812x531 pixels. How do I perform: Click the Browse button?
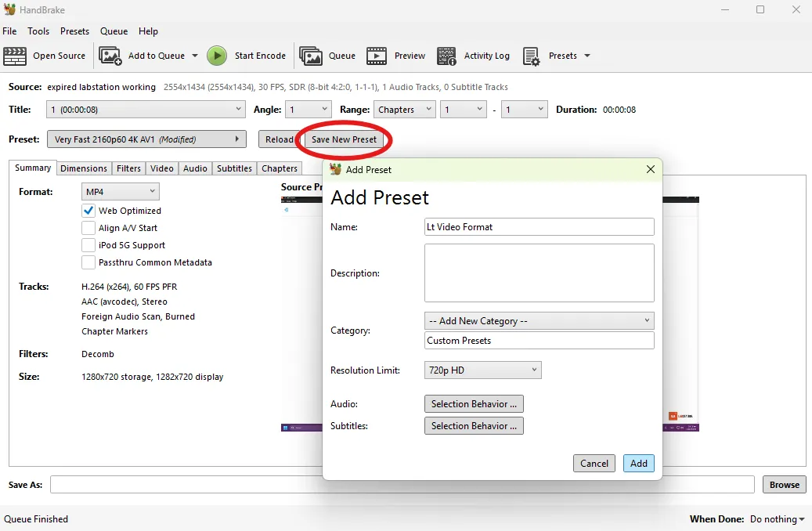click(x=784, y=484)
